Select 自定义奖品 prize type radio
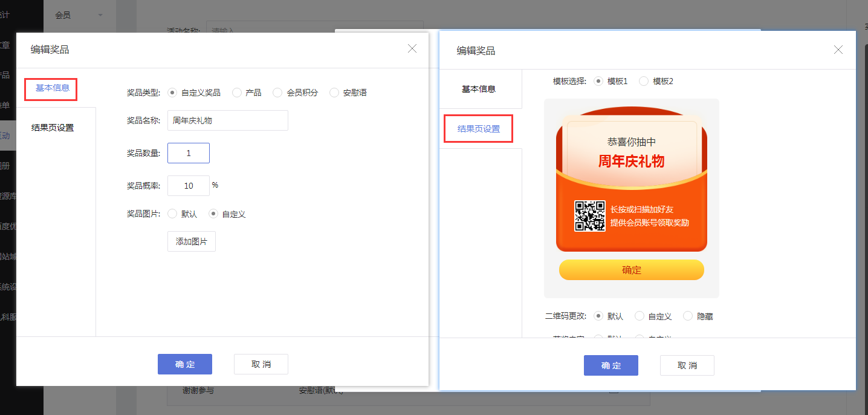 click(x=172, y=93)
